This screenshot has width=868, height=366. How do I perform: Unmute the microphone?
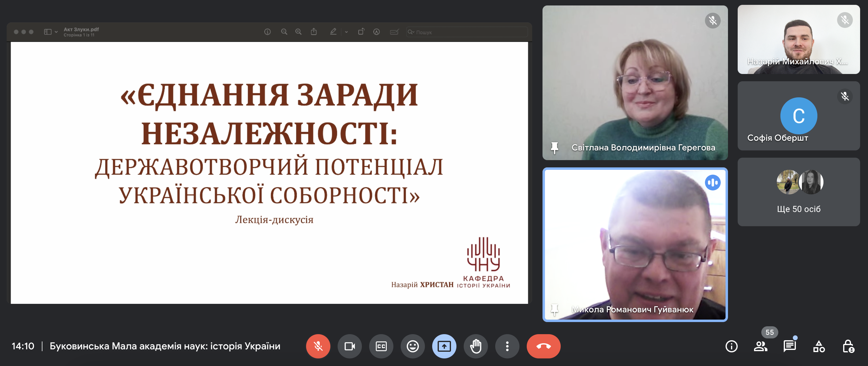(318, 346)
